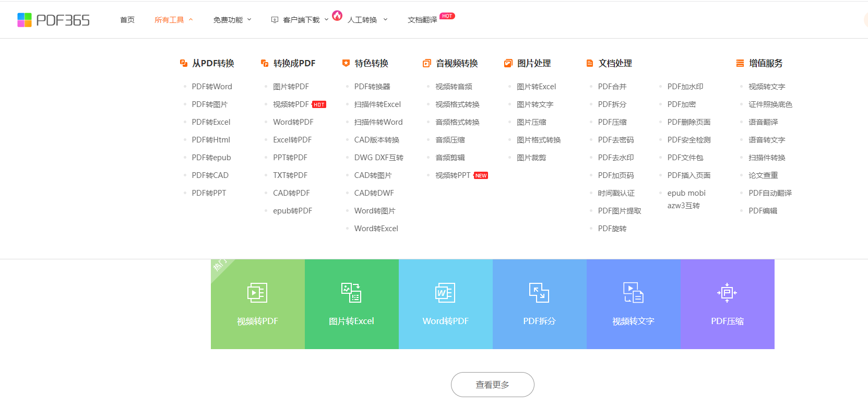Open 客户端下载 navigation item
The image size is (868, 406).
coord(301,20)
